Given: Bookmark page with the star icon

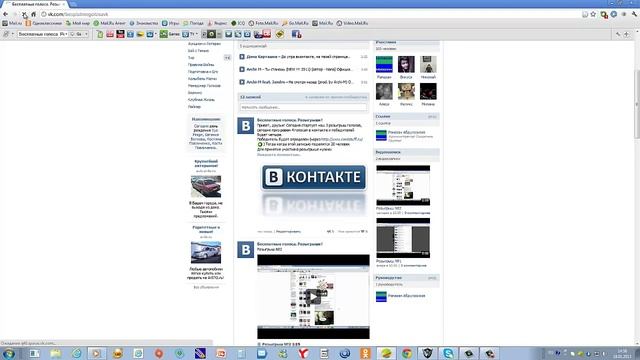Looking at the screenshot, I should click(x=593, y=14).
